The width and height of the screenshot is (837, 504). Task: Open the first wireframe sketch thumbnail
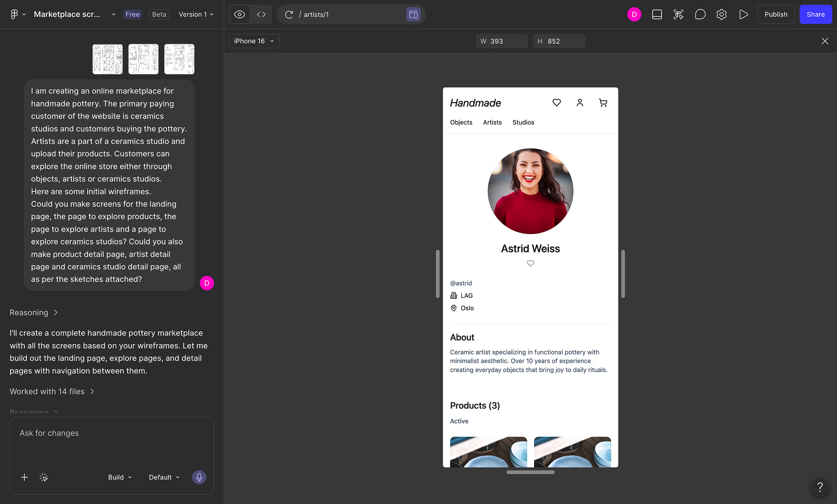[108, 59]
